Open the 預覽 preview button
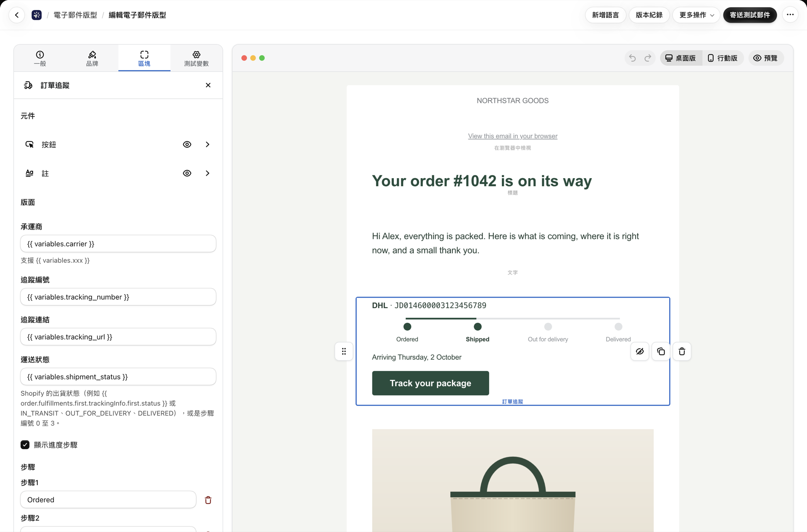This screenshot has width=807, height=532. pos(766,58)
